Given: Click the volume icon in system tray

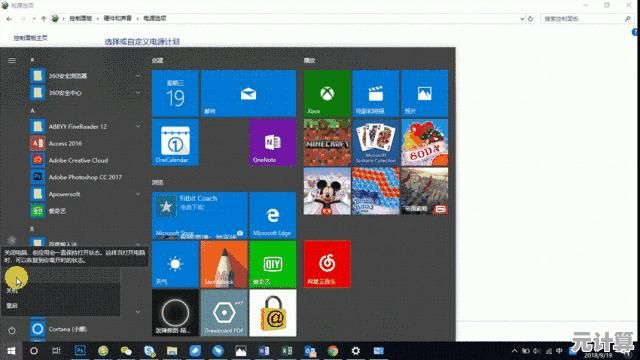Looking at the screenshot, I should click(x=537, y=351).
